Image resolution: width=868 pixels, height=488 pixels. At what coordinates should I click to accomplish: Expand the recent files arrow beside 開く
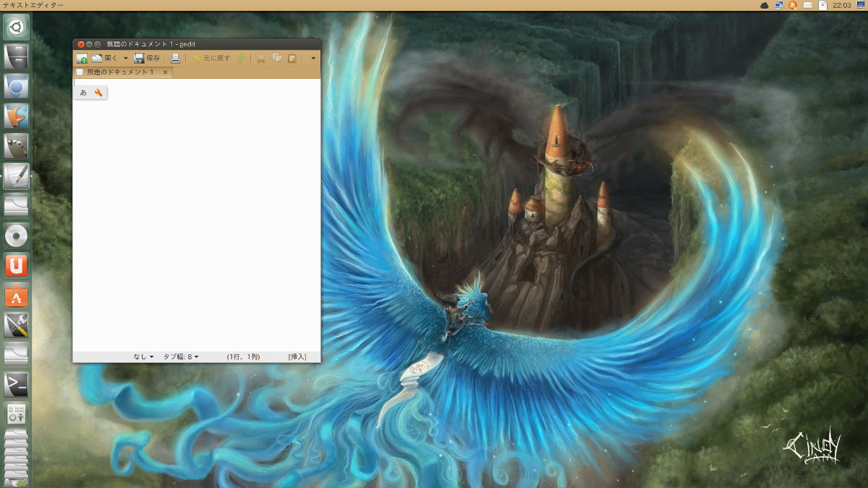[x=125, y=58]
